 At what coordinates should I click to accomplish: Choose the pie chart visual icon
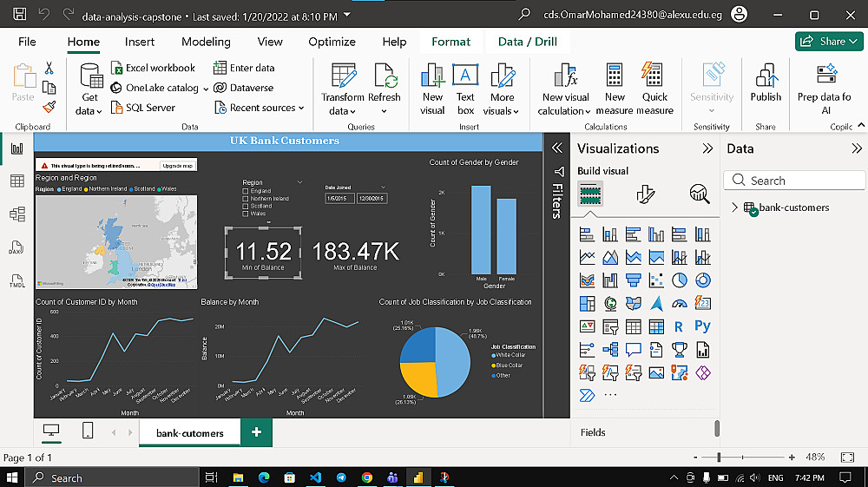680,280
